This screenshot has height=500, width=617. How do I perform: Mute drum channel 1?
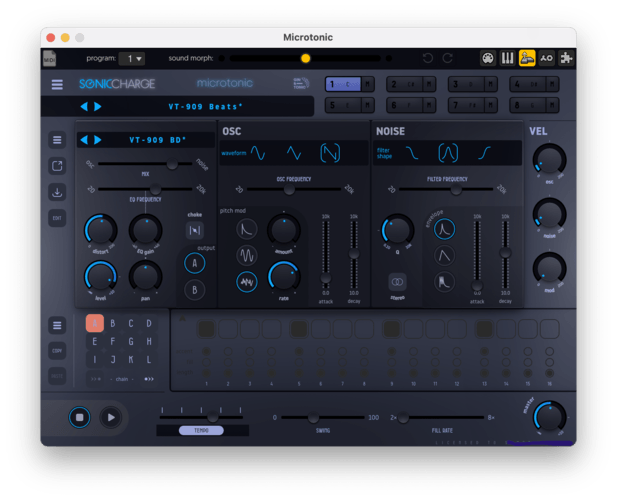(368, 84)
